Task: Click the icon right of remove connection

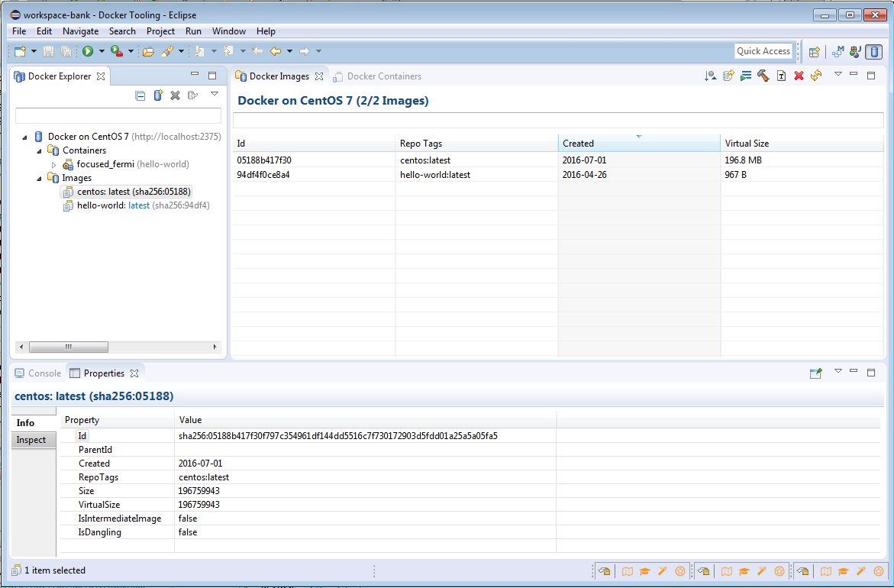Action: 192,95
